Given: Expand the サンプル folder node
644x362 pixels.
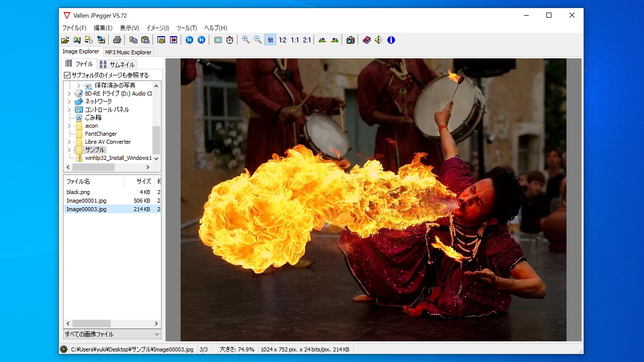Looking at the screenshot, I should (x=69, y=150).
